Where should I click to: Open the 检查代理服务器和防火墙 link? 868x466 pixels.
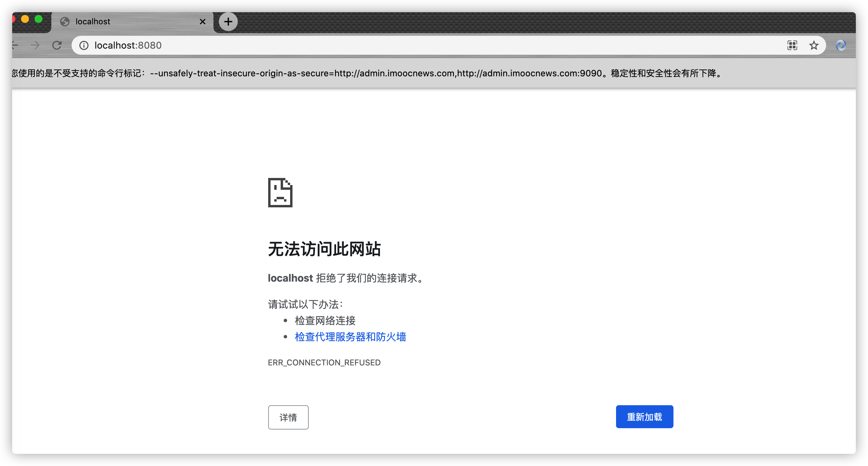tap(350, 337)
